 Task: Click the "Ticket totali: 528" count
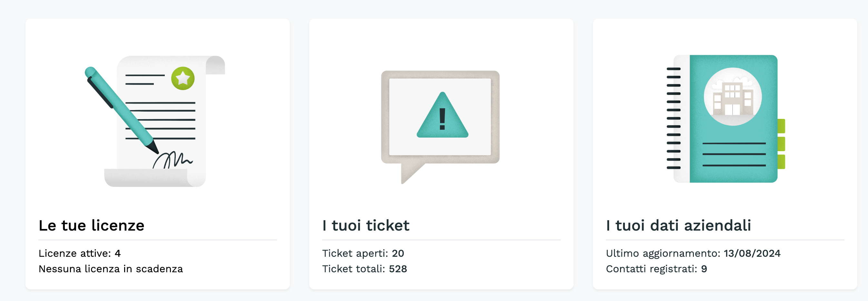coord(364,269)
